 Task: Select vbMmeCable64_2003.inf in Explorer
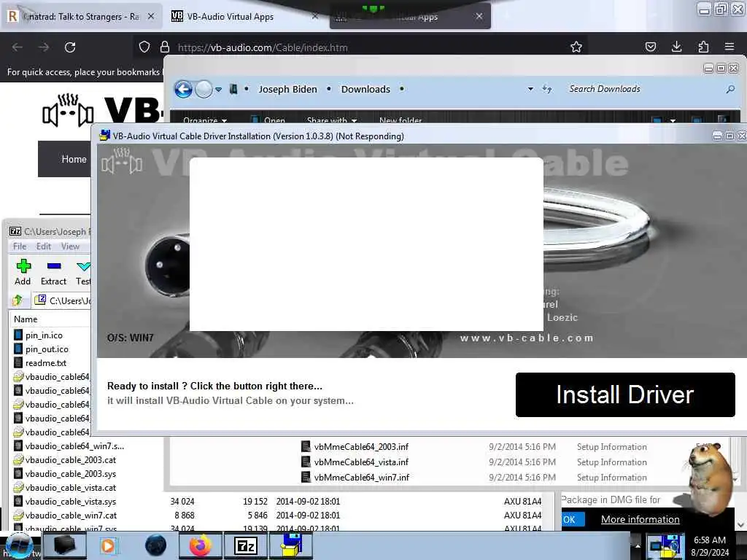pyautogui.click(x=361, y=447)
